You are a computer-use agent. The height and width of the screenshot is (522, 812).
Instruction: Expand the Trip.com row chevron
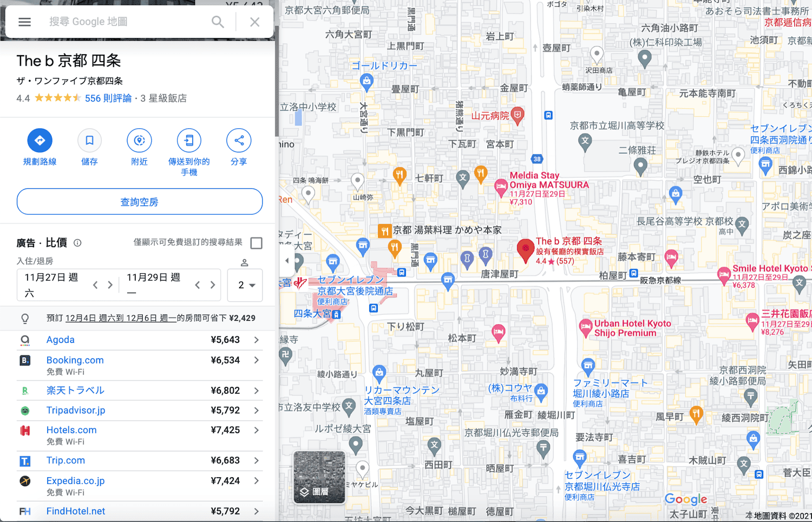pyautogui.click(x=257, y=461)
